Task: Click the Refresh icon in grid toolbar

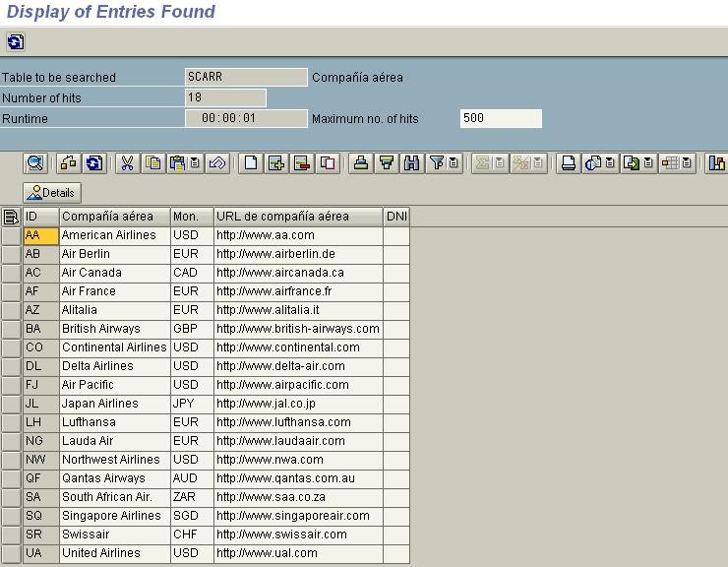Action: pos(94,163)
